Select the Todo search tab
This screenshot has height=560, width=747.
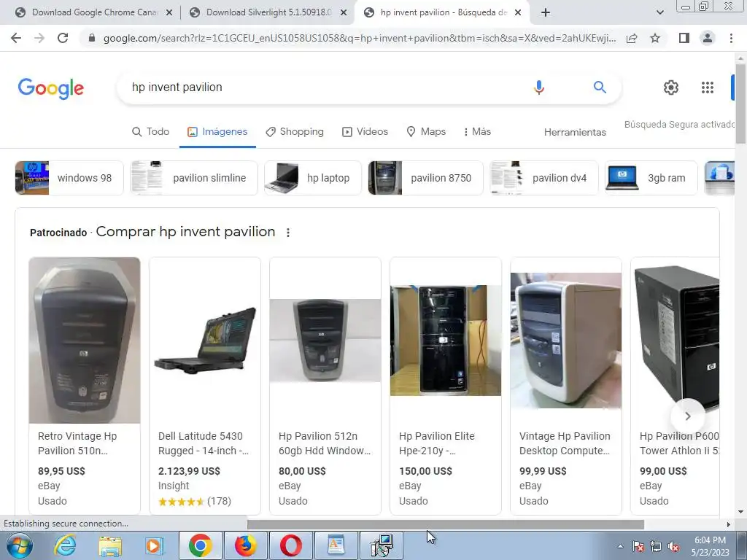pyautogui.click(x=150, y=132)
